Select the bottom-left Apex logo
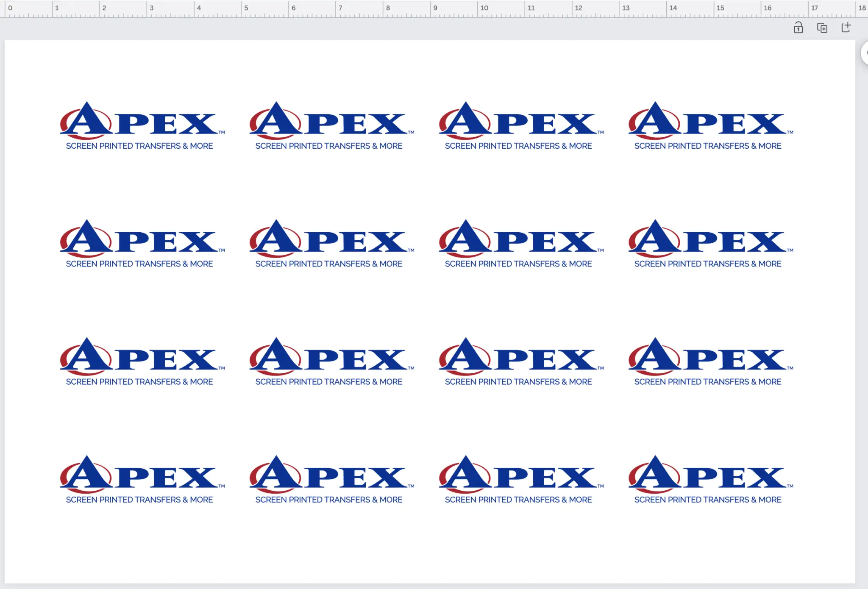 [x=142, y=480]
